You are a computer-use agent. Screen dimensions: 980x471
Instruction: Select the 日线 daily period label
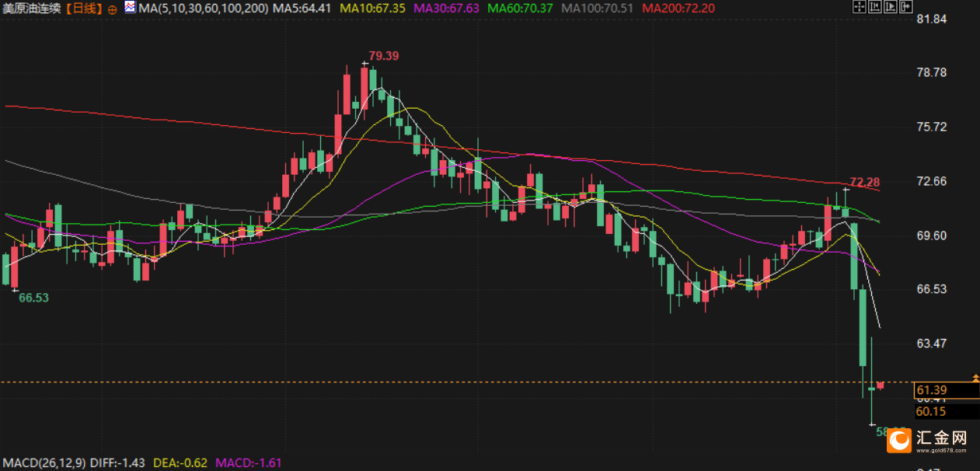pos(85,9)
